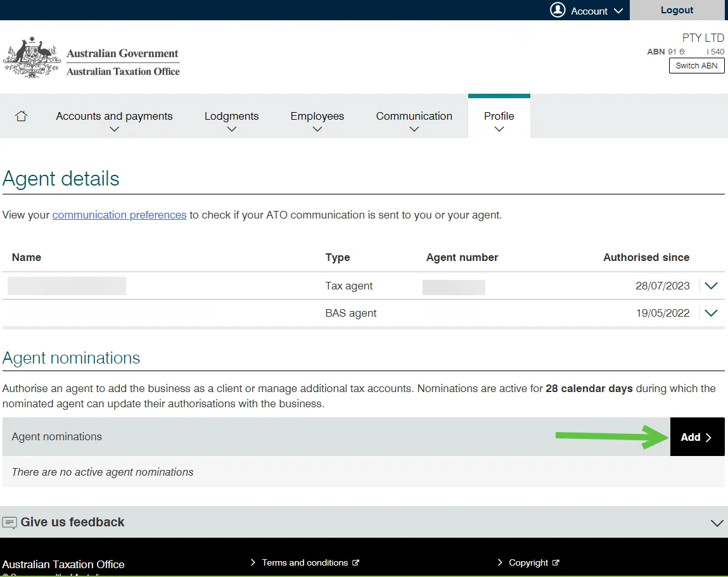Click the Give us feedback speech icon
Viewport: 728px width, 577px height.
point(10,523)
